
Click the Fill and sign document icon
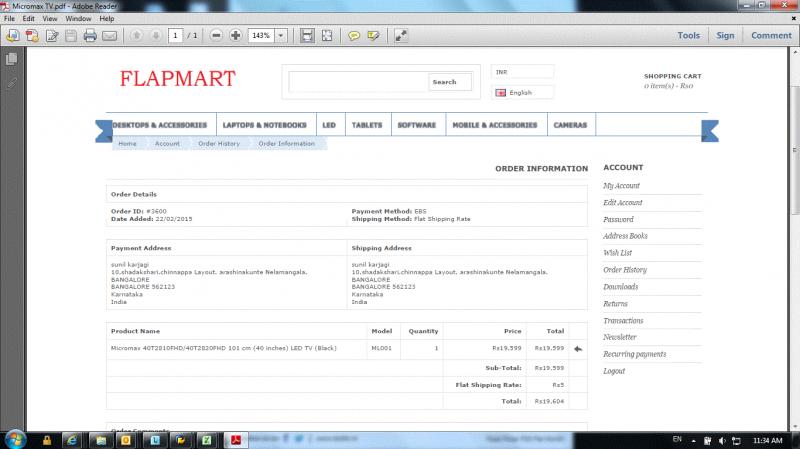click(x=52, y=35)
